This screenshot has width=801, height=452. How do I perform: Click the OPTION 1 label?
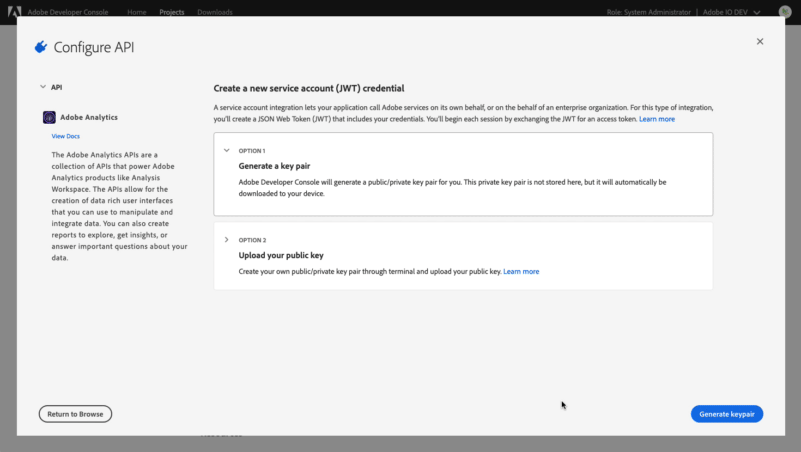point(252,151)
